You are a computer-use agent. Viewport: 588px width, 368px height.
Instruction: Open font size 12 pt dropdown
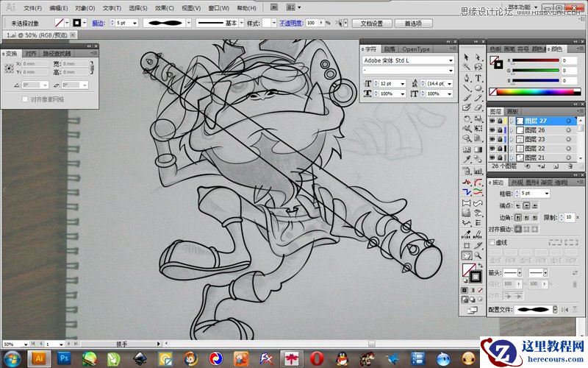402,83
